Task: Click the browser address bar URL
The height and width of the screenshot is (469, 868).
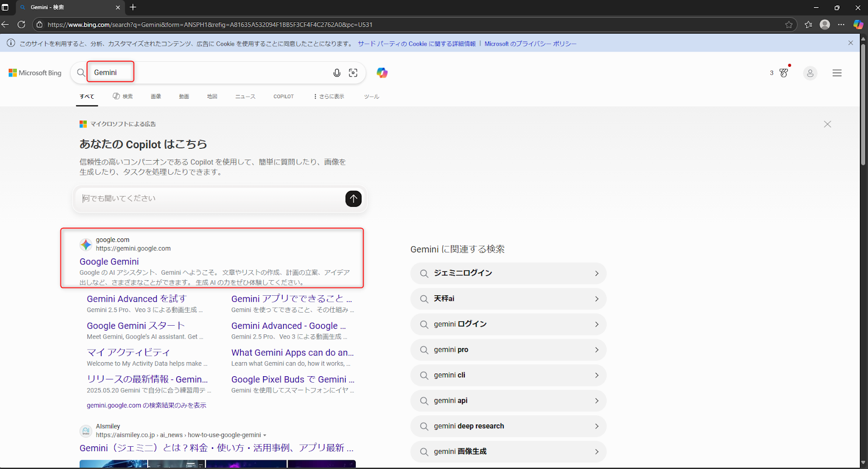Action: click(210, 24)
